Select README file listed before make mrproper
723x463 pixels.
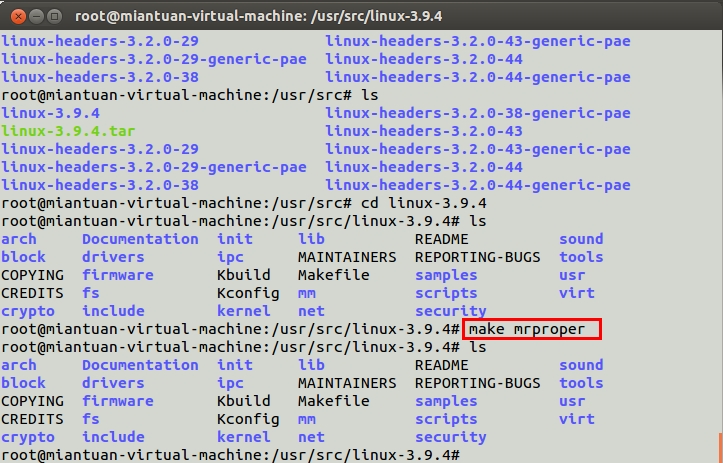441,239
